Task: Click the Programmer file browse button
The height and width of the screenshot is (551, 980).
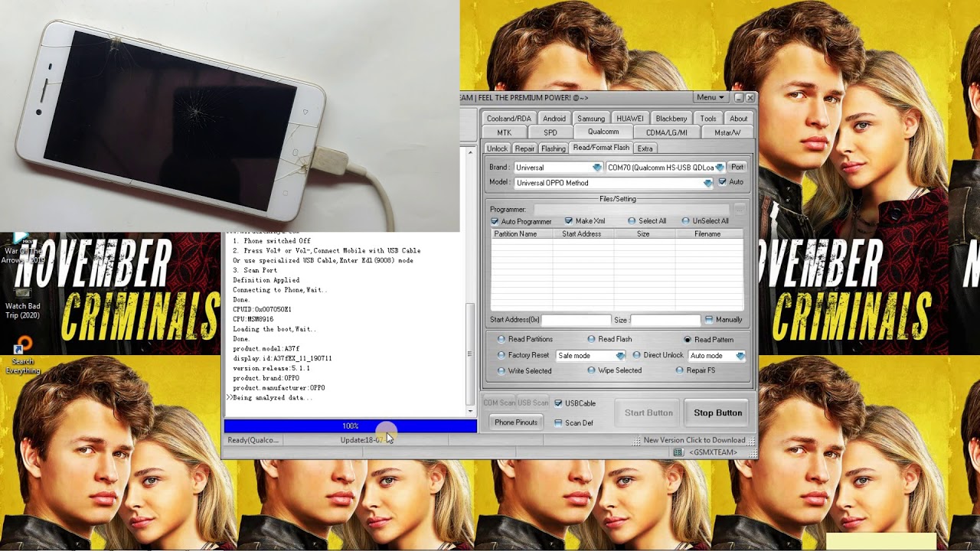Action: pyautogui.click(x=740, y=209)
